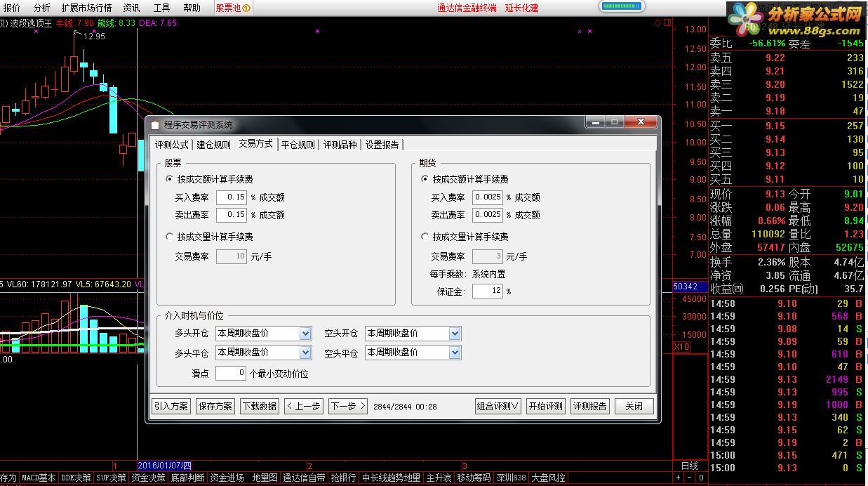The height and width of the screenshot is (486, 868).
Task: Click the plus zoom button on bottom bar
Action: pyautogui.click(x=678, y=478)
